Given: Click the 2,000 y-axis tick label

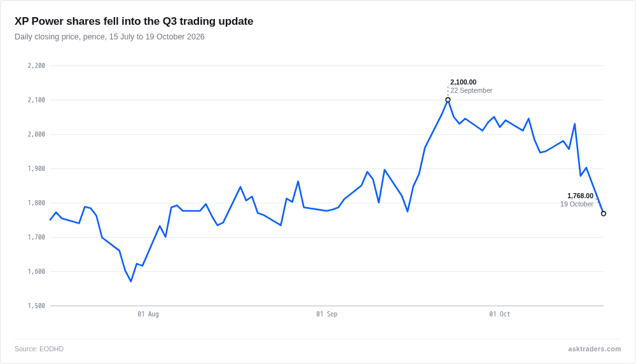Looking at the screenshot, I should (36, 134).
